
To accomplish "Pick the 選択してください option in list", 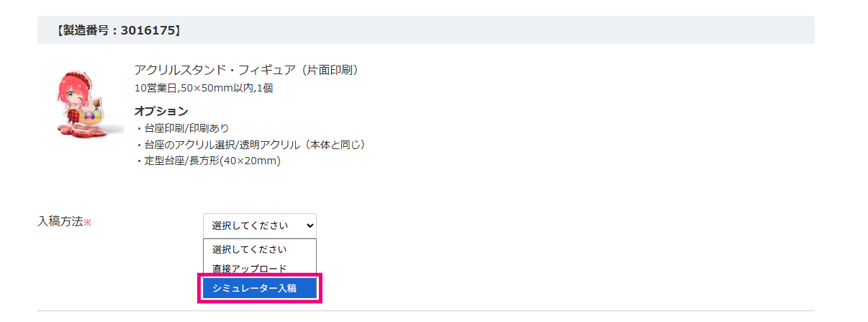I will 250,249.
